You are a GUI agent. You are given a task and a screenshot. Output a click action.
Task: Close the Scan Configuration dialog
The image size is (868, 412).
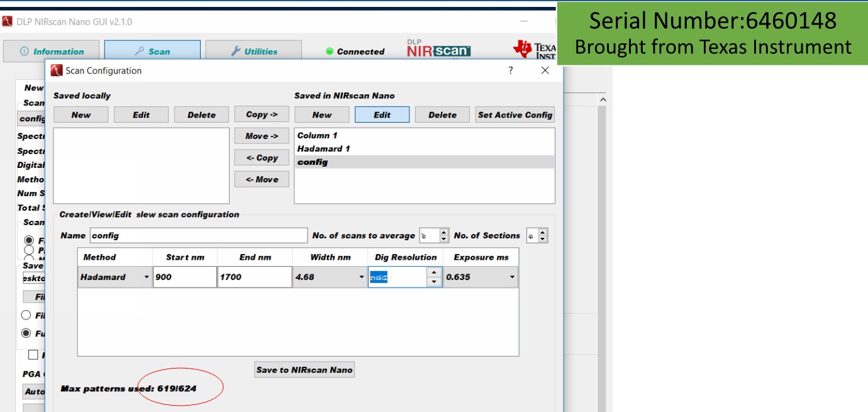pos(545,70)
